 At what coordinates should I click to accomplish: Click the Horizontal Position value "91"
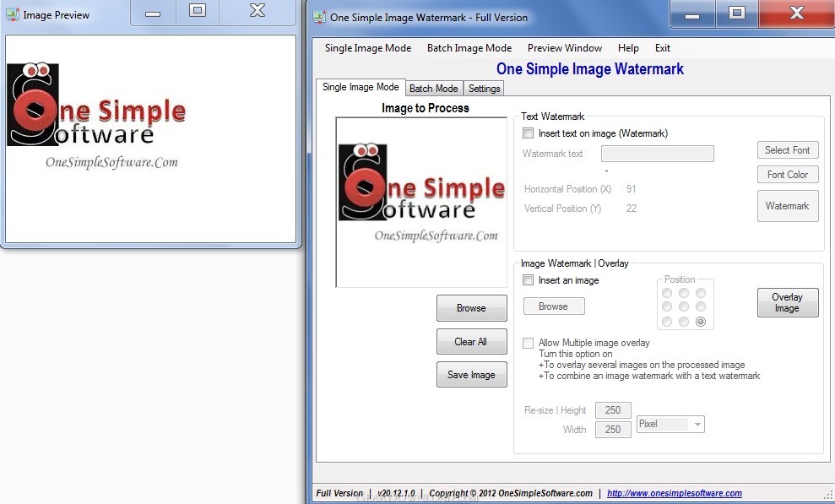[631, 189]
